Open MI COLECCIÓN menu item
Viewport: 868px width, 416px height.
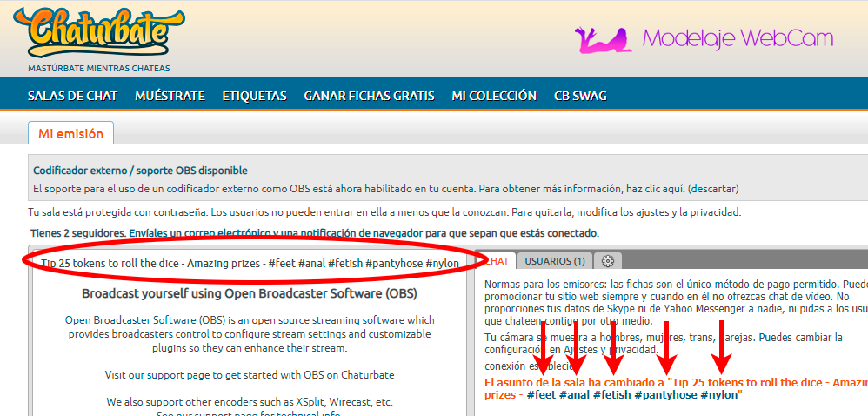coord(494,96)
